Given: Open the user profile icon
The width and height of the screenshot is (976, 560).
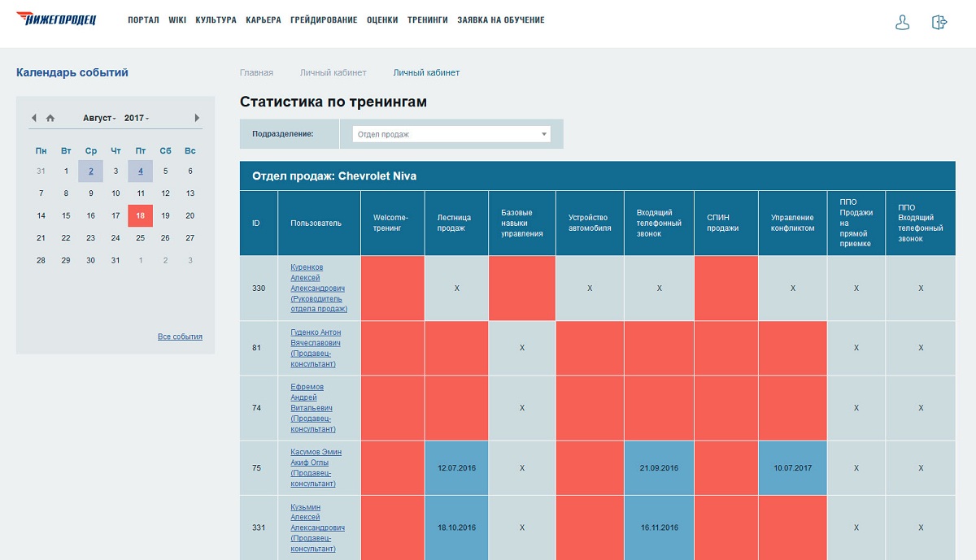Looking at the screenshot, I should (x=902, y=23).
